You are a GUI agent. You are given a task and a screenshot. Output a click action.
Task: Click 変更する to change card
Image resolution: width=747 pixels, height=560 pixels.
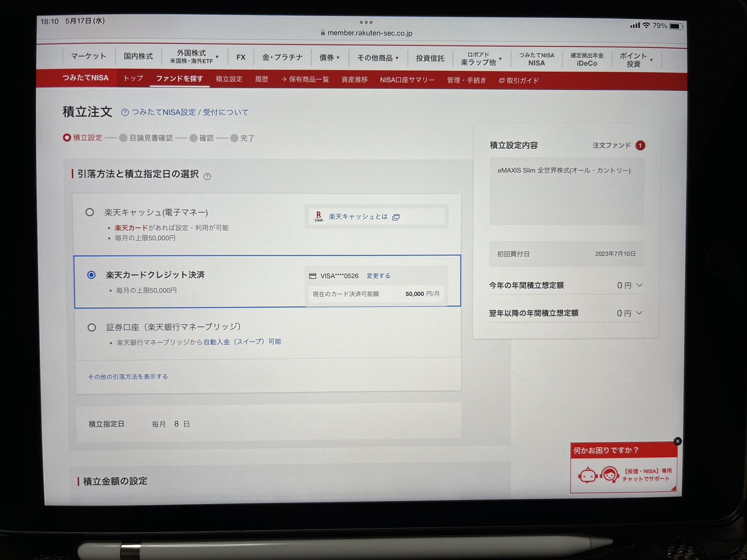pos(378,276)
